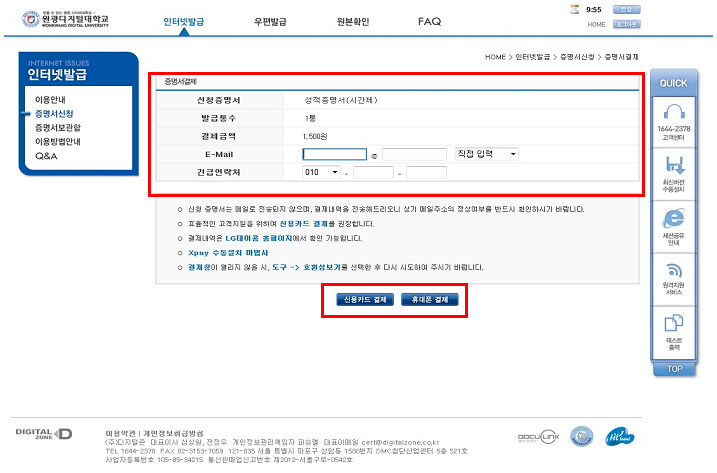This screenshot has width=717, height=473.
Task: Click the TOP button in quick panel
Action: click(x=674, y=369)
